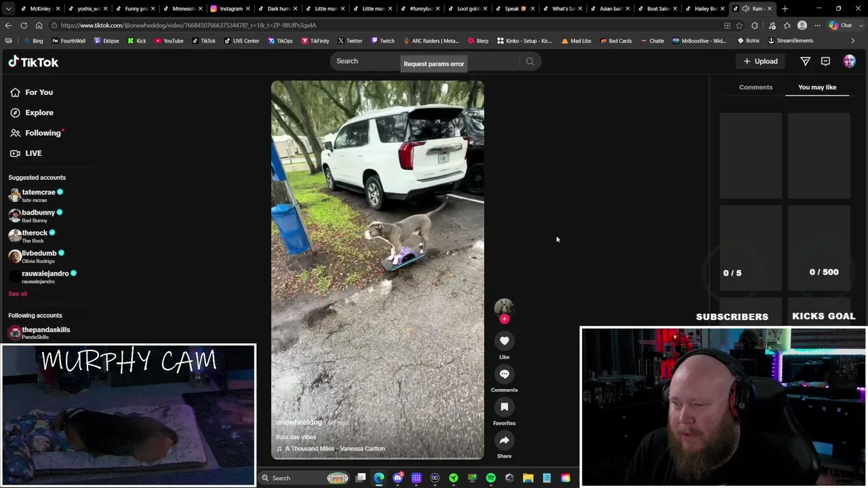Screen dimensions: 868x488
Task: Open a new browser tab
Action: pos(785,9)
